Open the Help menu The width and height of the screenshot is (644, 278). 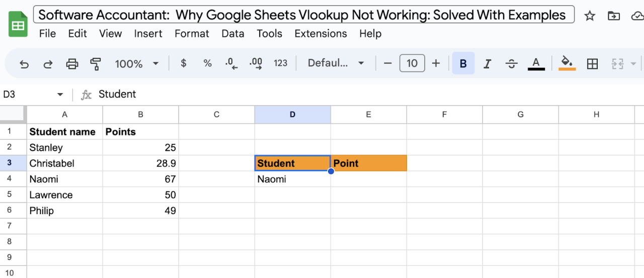tap(370, 34)
